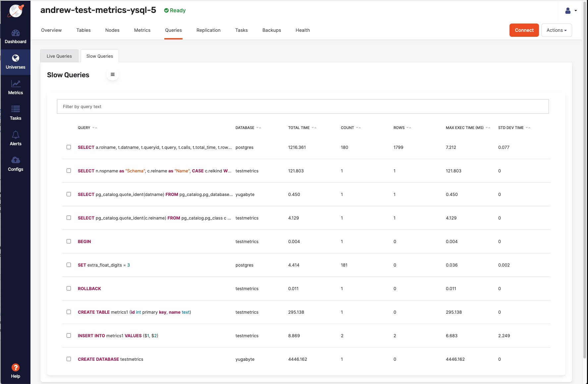Screen dimensions: 588x384
Task: Open the BEGIN query details
Action: click(x=84, y=241)
